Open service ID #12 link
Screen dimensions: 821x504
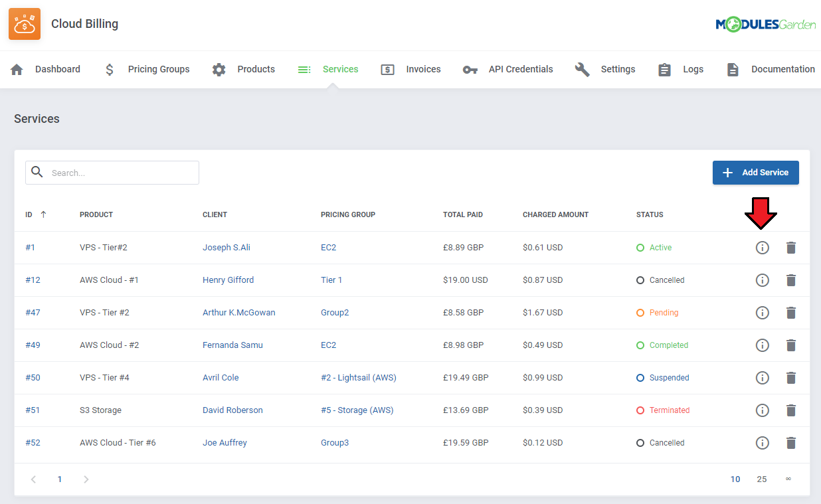click(x=33, y=280)
